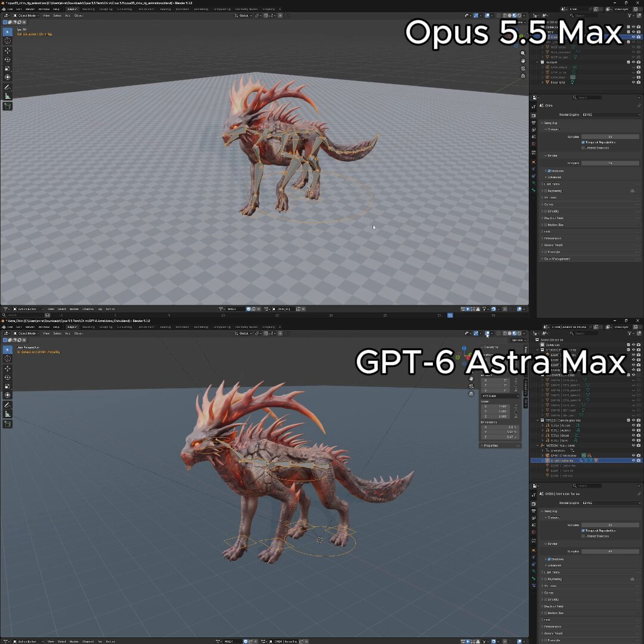The image size is (644, 644).
Task: Expand Performance panel in top Blender window
Action: [551, 238]
